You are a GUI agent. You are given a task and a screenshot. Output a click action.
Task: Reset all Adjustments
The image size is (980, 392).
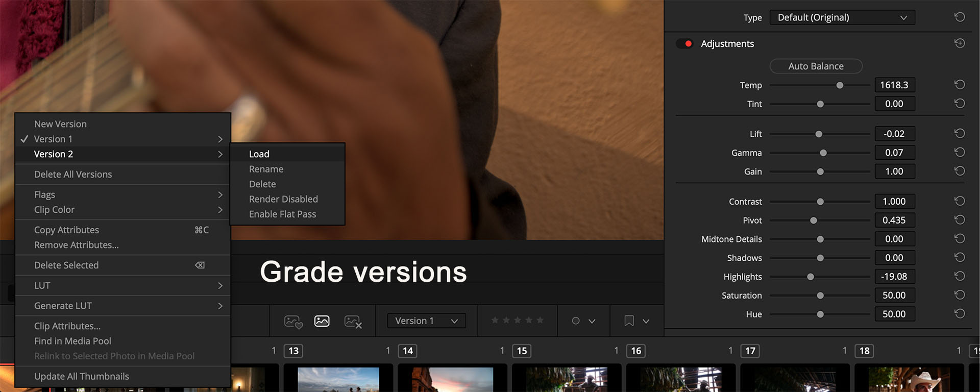click(x=960, y=43)
